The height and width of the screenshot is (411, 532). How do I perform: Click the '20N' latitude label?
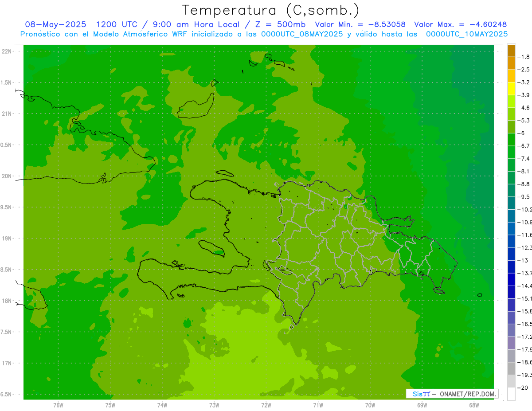[6, 176]
